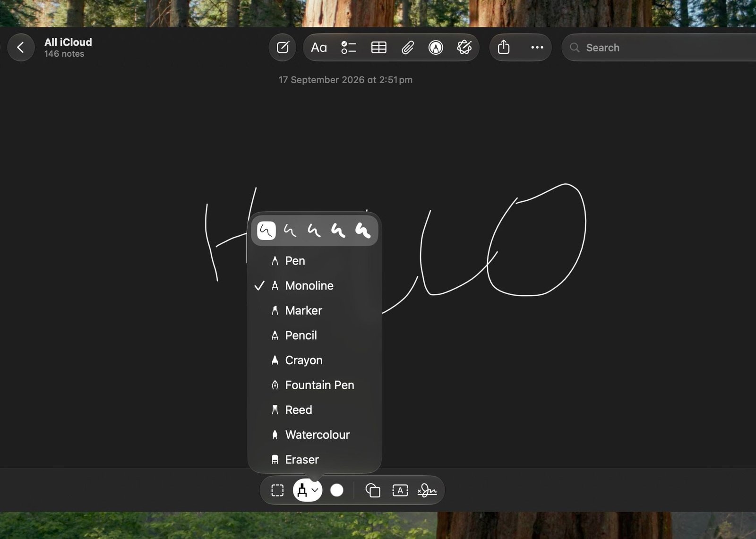Click the paperclip attachment icon

[407, 47]
